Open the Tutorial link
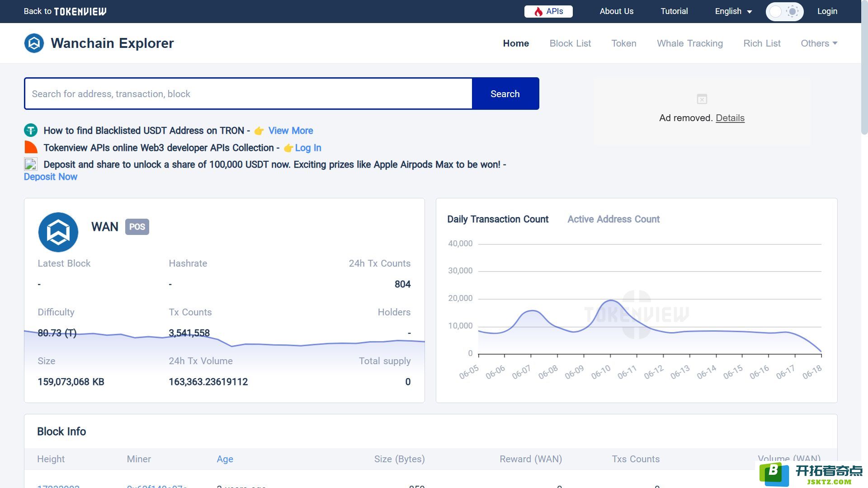The width and height of the screenshot is (868, 488). click(x=674, y=11)
